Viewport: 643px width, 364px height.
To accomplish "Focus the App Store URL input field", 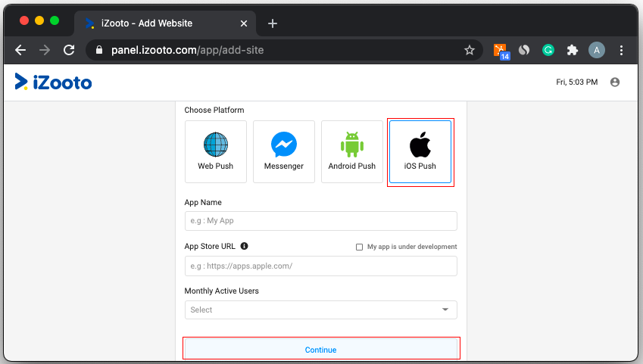I will pyautogui.click(x=320, y=266).
